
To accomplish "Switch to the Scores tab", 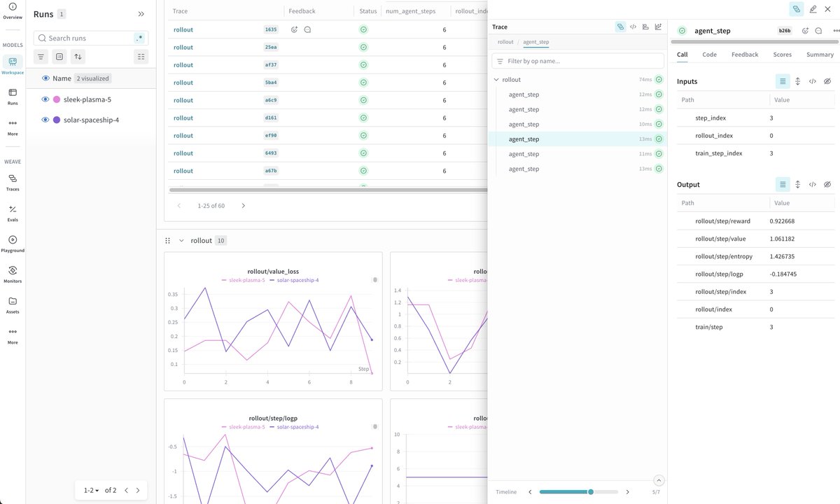I will coord(783,55).
